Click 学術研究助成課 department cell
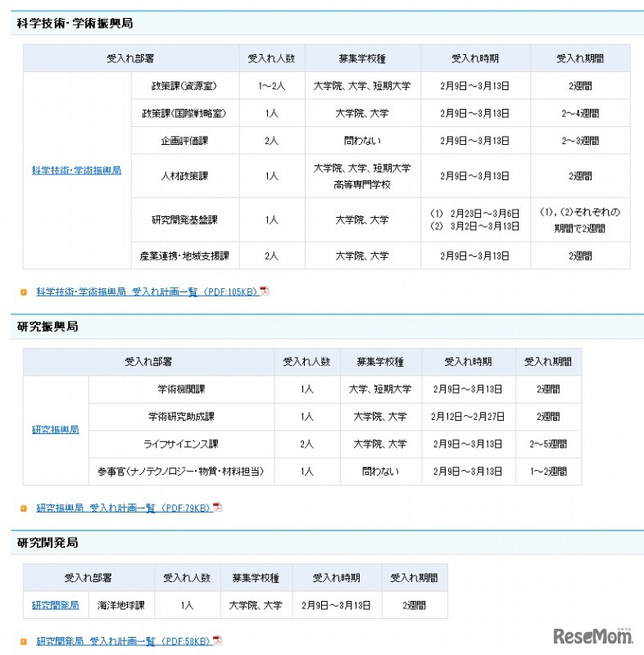 pyautogui.click(x=181, y=417)
